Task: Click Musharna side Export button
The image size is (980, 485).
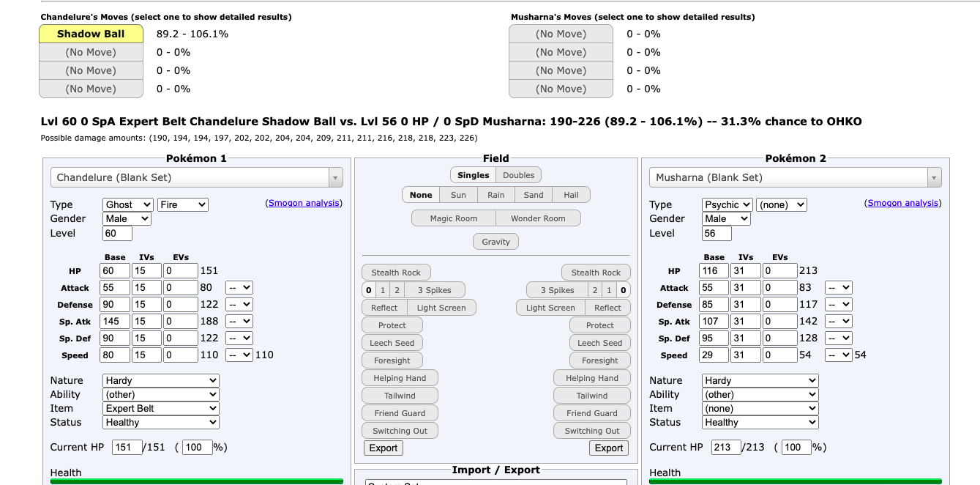Action: (x=609, y=448)
